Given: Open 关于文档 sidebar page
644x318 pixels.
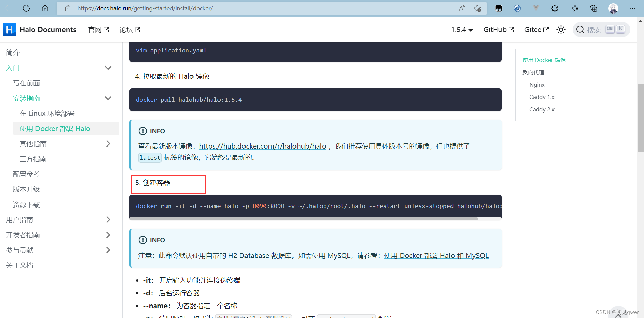Looking at the screenshot, I should click(20, 265).
